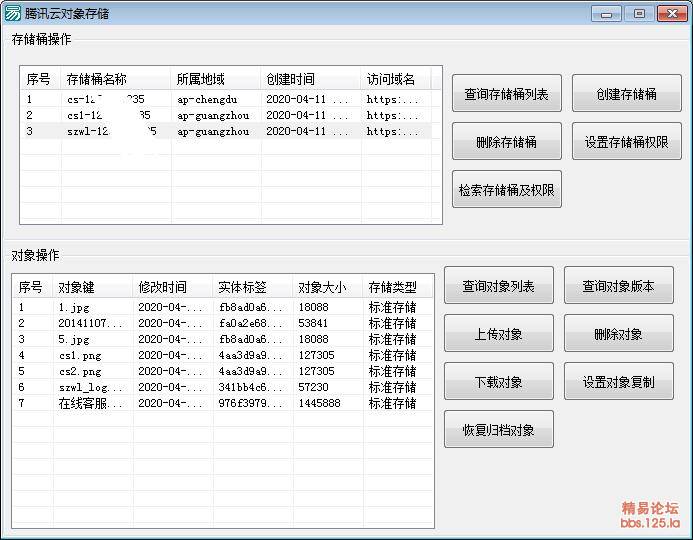
Task: Click the 删除存储桶 button
Action: pos(506,141)
